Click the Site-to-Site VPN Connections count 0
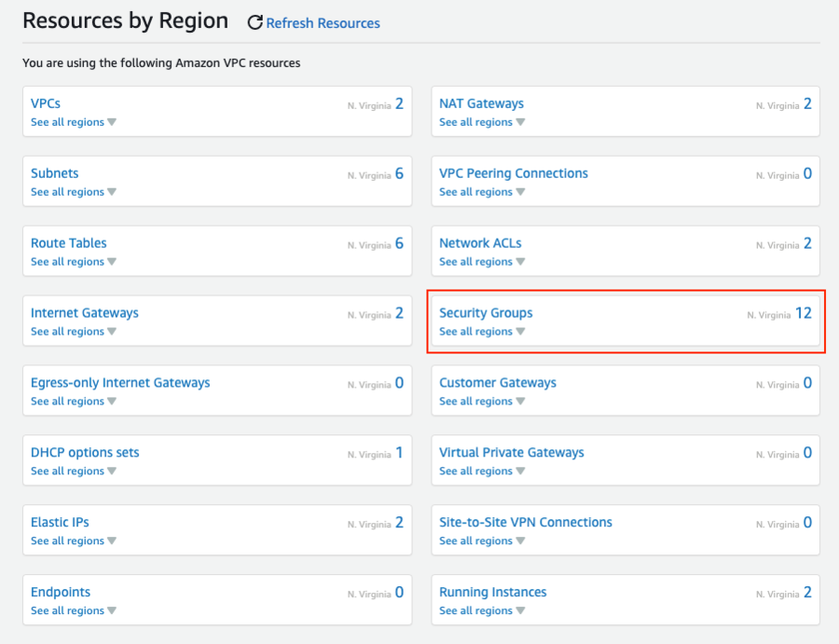This screenshot has height=644, width=839. [807, 523]
